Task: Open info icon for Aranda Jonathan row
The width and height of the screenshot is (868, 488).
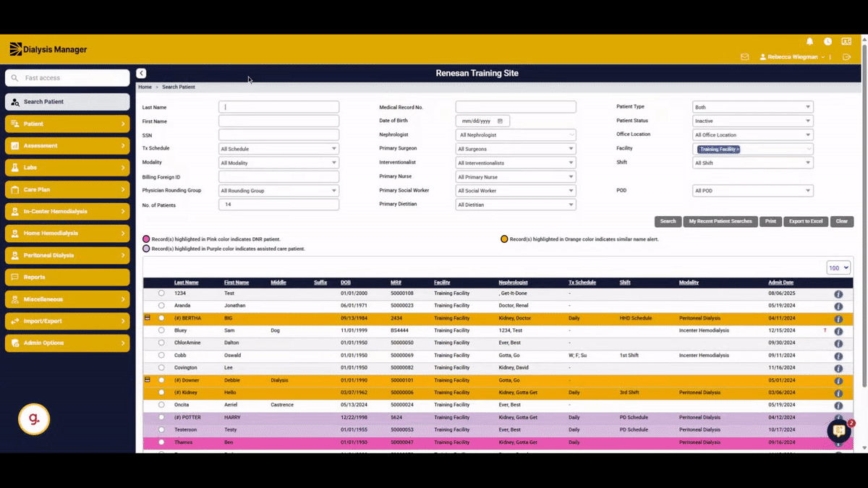Action: coord(838,307)
